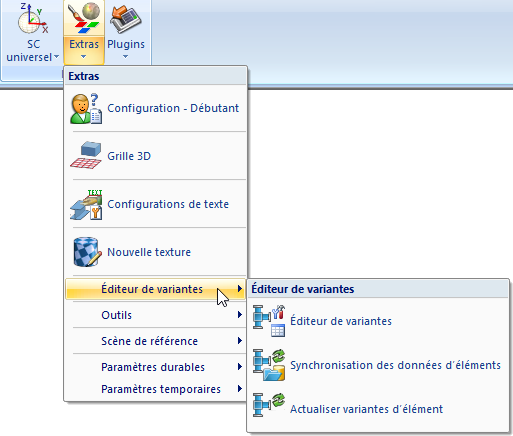Click the Éditeur de variantes submenu header
Viewport: 513px width, 436px height.
(x=303, y=289)
